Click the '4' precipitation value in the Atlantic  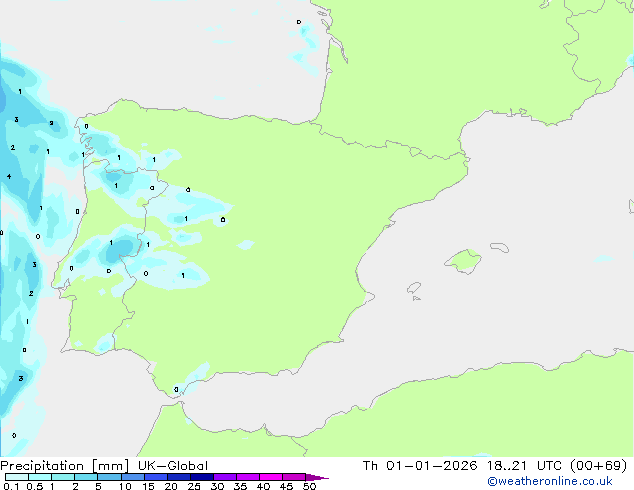pos(9,176)
